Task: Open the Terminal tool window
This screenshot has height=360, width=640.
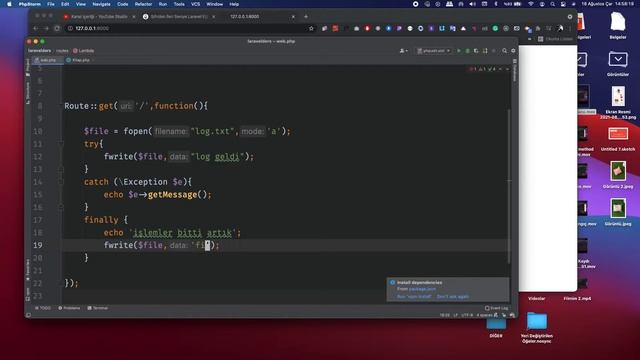Action: pos(98,308)
